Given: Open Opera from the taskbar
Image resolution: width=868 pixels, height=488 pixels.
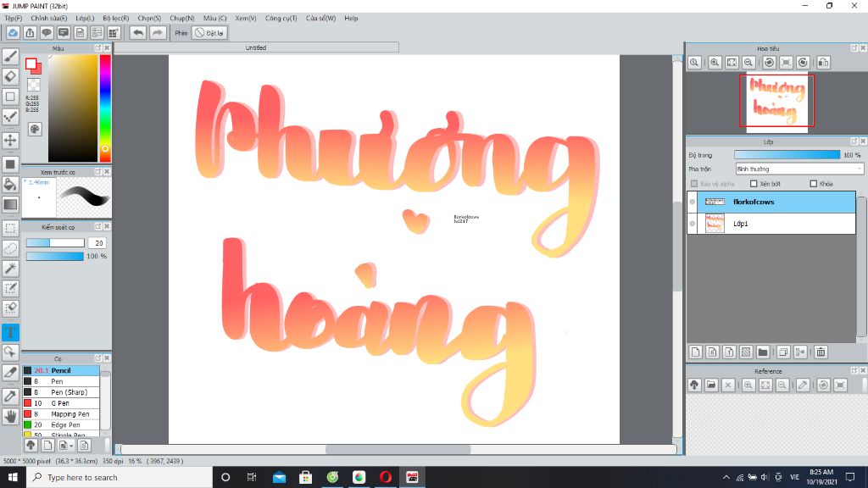Looking at the screenshot, I should tap(386, 477).
